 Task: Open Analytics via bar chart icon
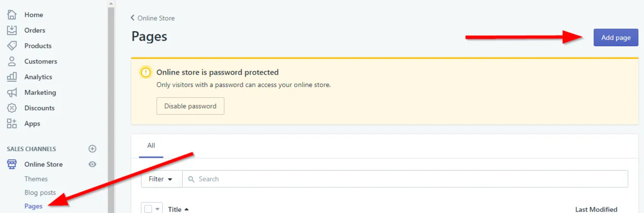[12, 77]
